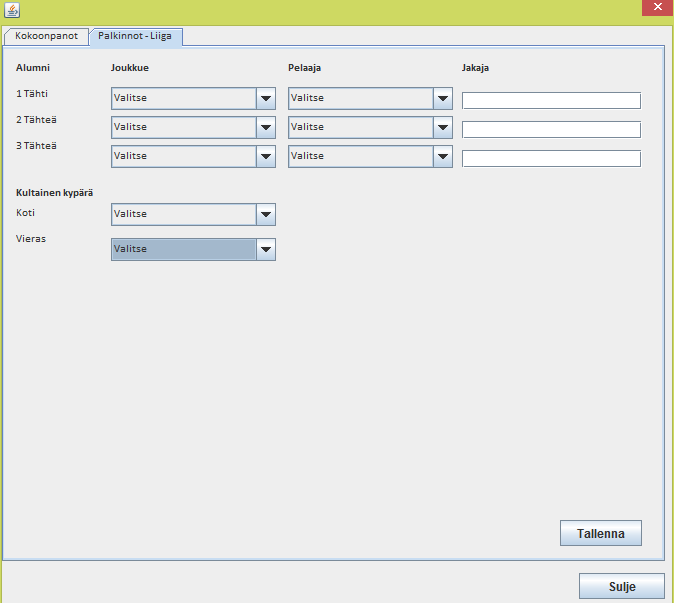
Task: Open the Joukkue dropdown for 2 Tähteä
Action: (x=193, y=127)
